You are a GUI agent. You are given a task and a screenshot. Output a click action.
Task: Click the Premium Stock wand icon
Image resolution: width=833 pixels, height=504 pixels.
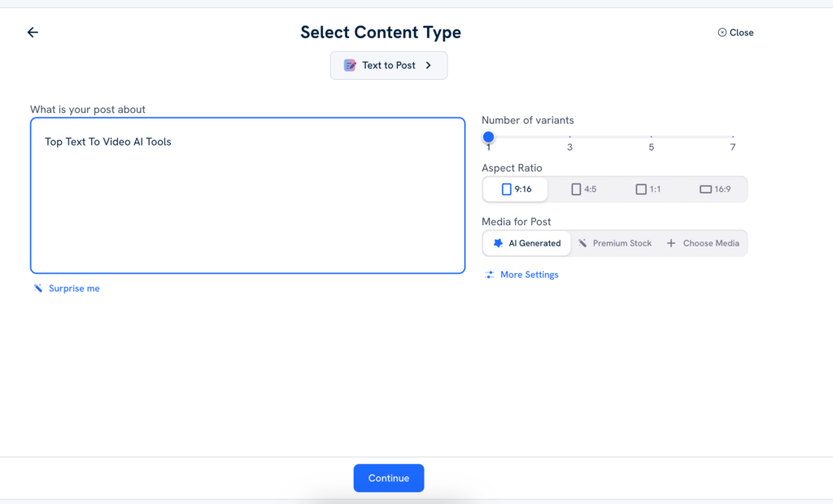pos(582,243)
